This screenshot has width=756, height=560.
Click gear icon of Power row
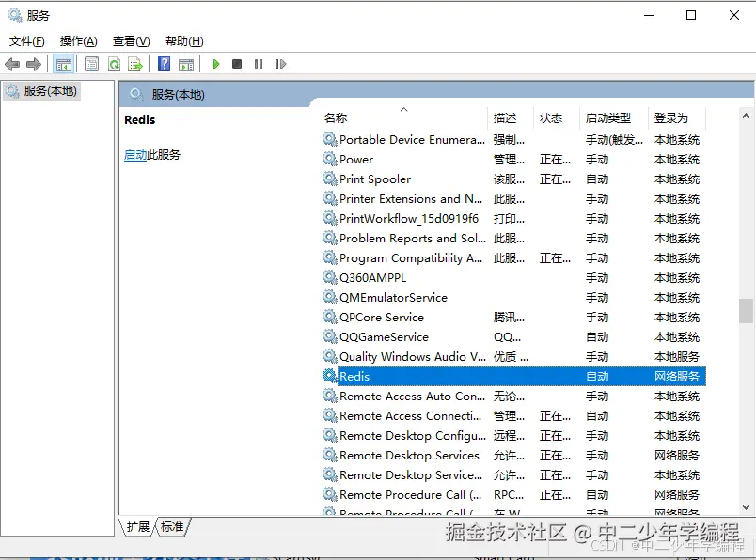tap(329, 159)
